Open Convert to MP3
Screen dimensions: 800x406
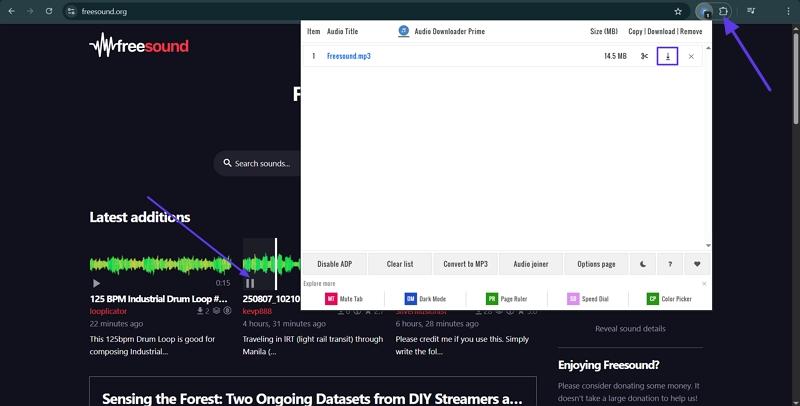465,264
